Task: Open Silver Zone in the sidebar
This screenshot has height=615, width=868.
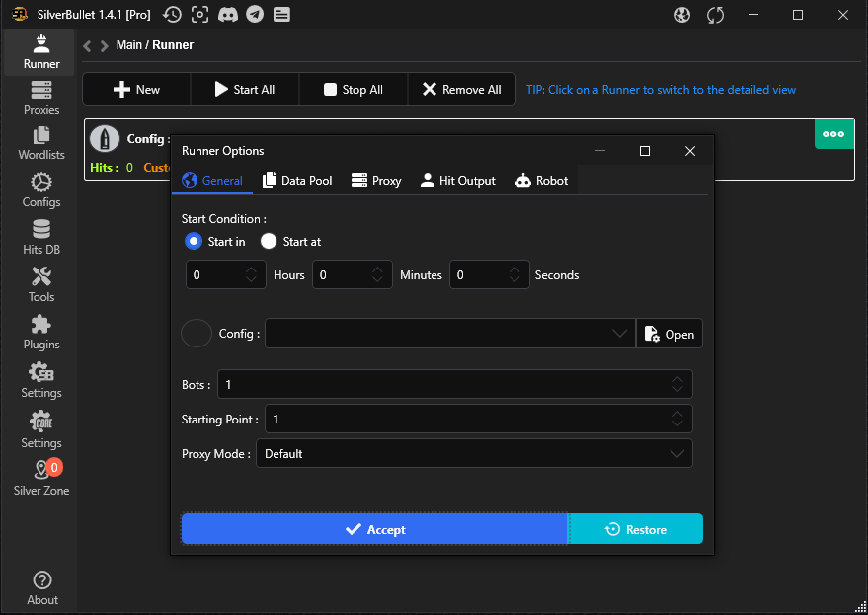Action: (x=41, y=478)
